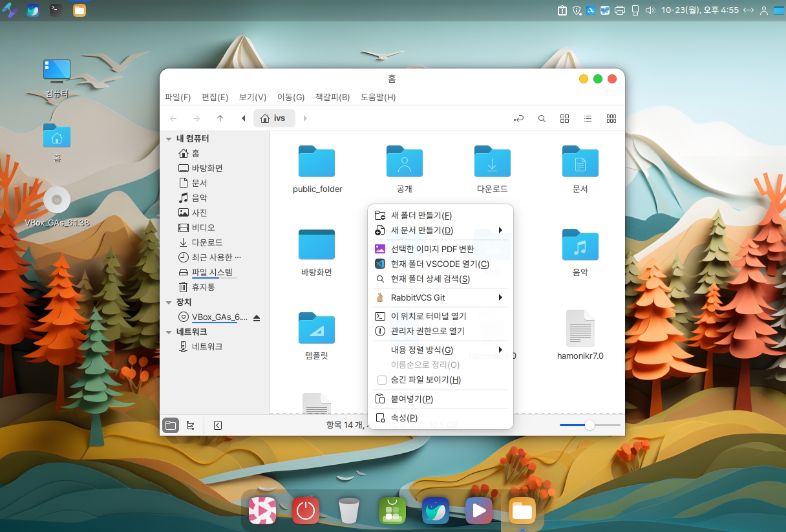Hide the sidebar using the collapse button
Image resolution: width=786 pixels, height=532 pixels.
coord(218,425)
